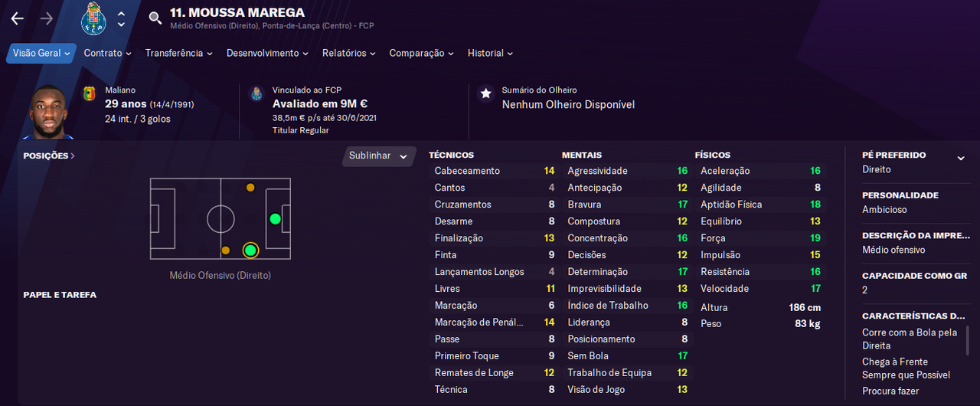Image resolution: width=980 pixels, height=406 pixels.
Task: Select the highlighted right attacking midfielder position dot
Action: click(250, 250)
